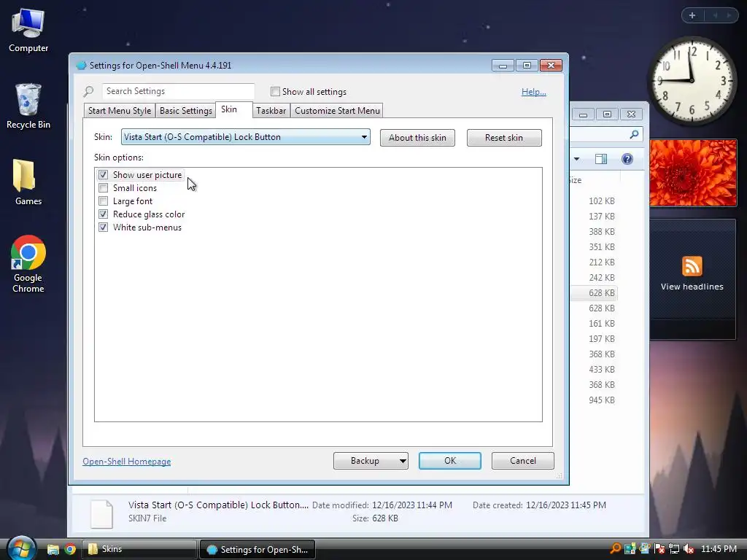Viewport: 747px width, 560px height.
Task: Open the Open-Shell Homepage link
Action: (x=127, y=462)
